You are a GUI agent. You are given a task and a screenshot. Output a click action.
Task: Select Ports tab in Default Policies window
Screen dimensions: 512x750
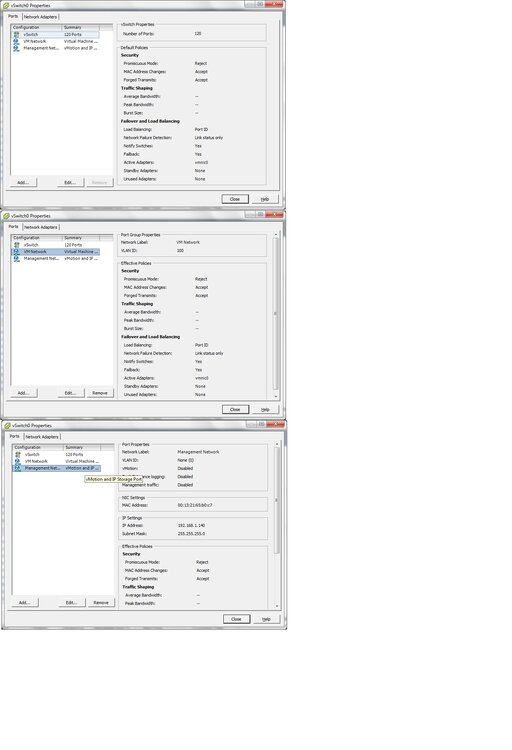(x=13, y=16)
